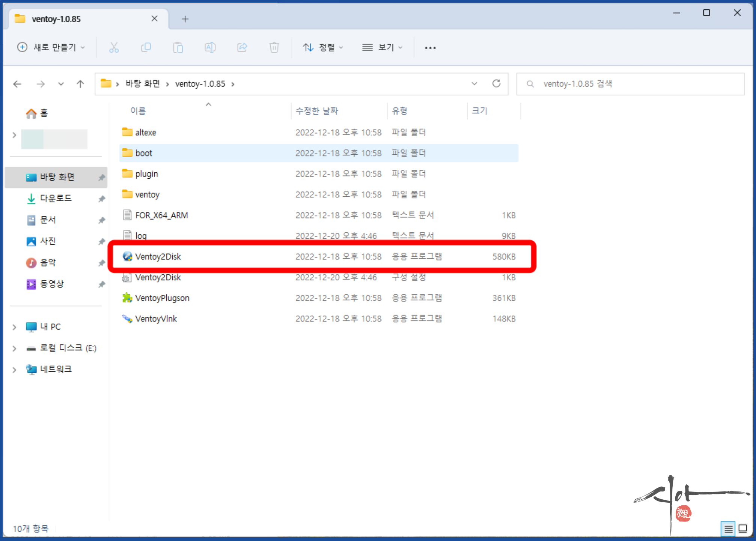Expand the 내 PC tree node

[x=14, y=327]
